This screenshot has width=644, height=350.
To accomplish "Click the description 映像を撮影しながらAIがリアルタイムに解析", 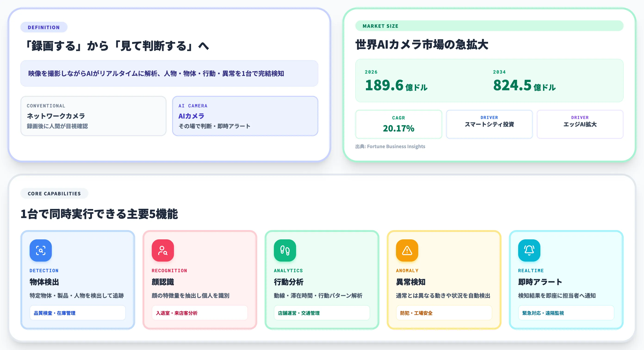I will pyautogui.click(x=156, y=74).
